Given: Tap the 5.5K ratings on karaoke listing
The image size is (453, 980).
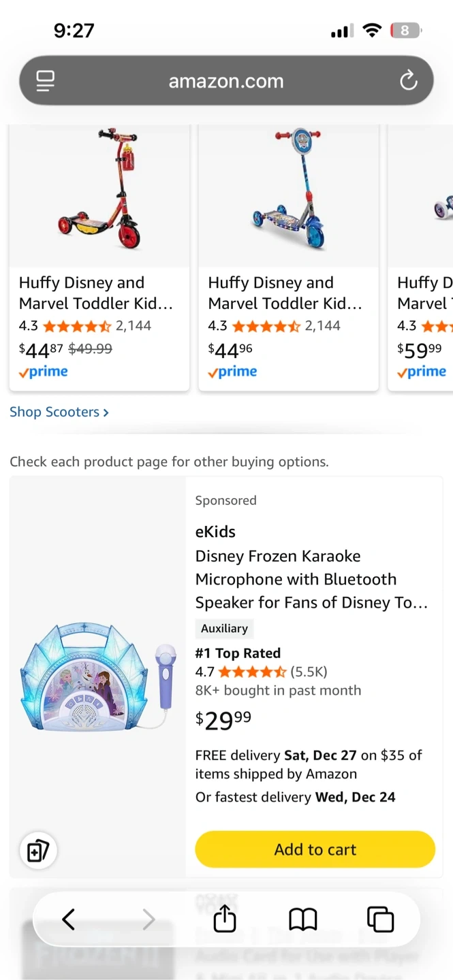Looking at the screenshot, I should (x=309, y=672).
